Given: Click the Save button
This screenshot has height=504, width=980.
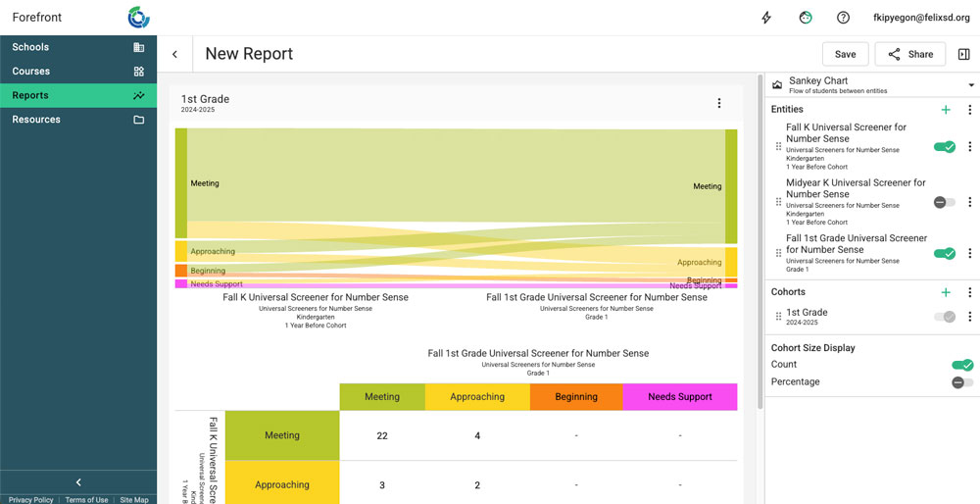Looking at the screenshot, I should [x=845, y=55].
